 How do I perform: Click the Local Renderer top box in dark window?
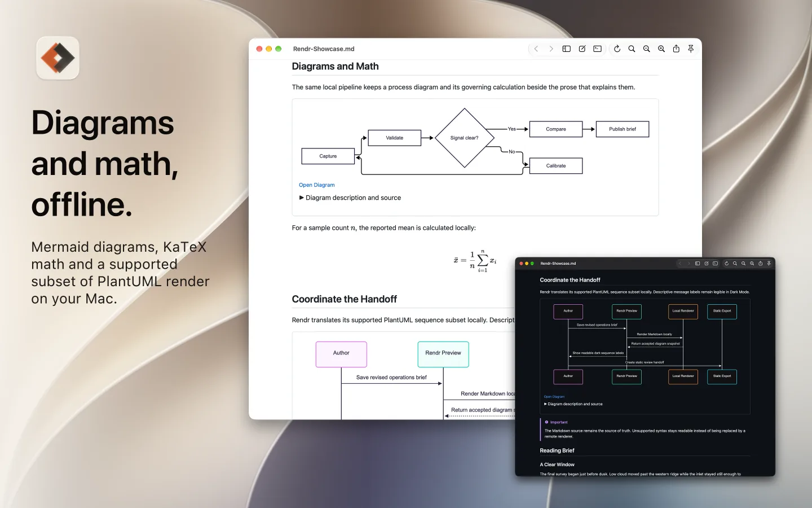point(683,312)
